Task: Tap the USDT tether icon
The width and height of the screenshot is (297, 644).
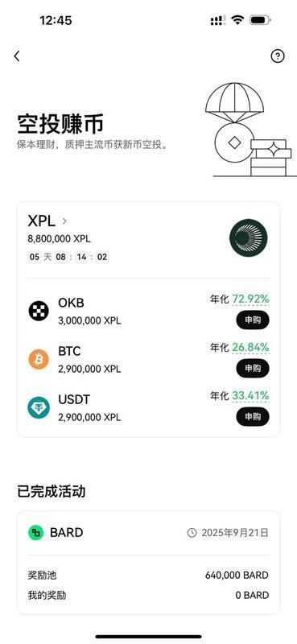Action: pos(39,408)
